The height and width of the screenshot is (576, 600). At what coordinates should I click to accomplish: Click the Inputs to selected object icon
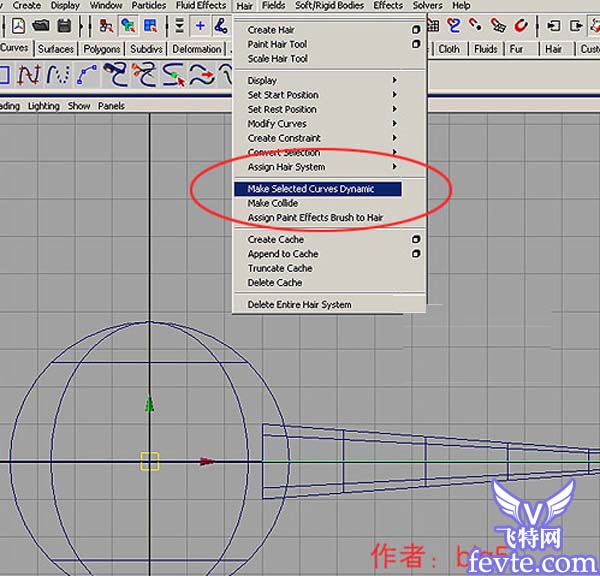(553, 26)
